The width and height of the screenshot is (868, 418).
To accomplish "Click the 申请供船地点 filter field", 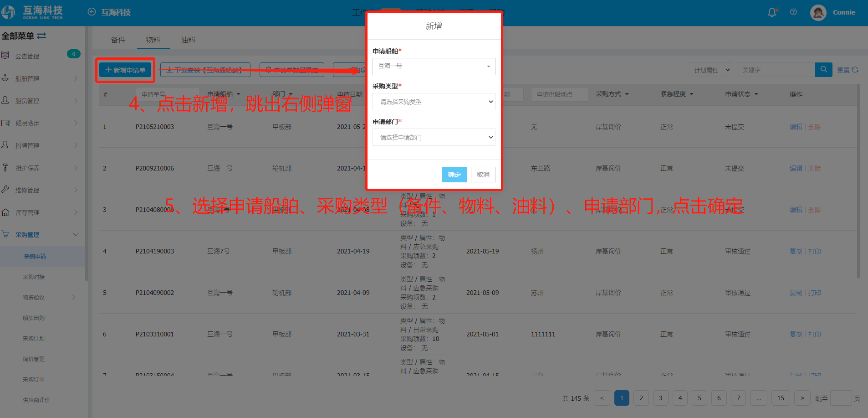I will [x=560, y=94].
